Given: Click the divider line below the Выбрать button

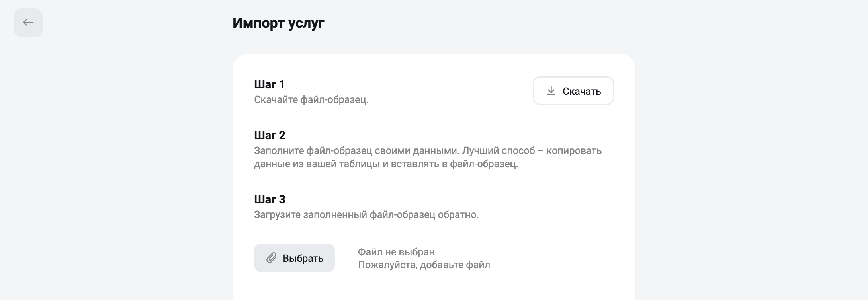Looking at the screenshot, I should [x=434, y=295].
